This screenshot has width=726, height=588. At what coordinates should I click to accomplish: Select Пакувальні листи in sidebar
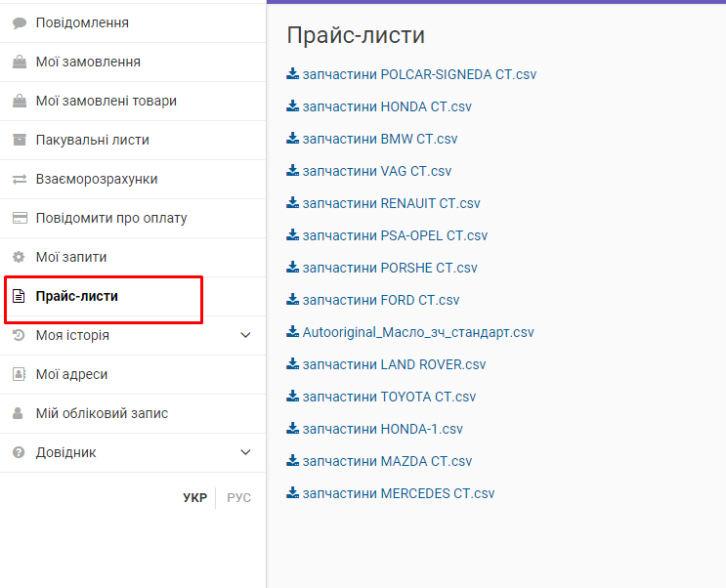tap(133, 140)
